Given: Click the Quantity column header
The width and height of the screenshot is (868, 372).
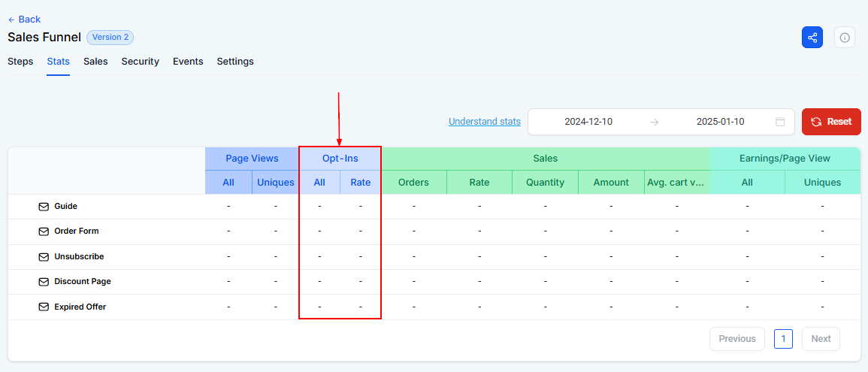Looking at the screenshot, I should click(546, 182).
